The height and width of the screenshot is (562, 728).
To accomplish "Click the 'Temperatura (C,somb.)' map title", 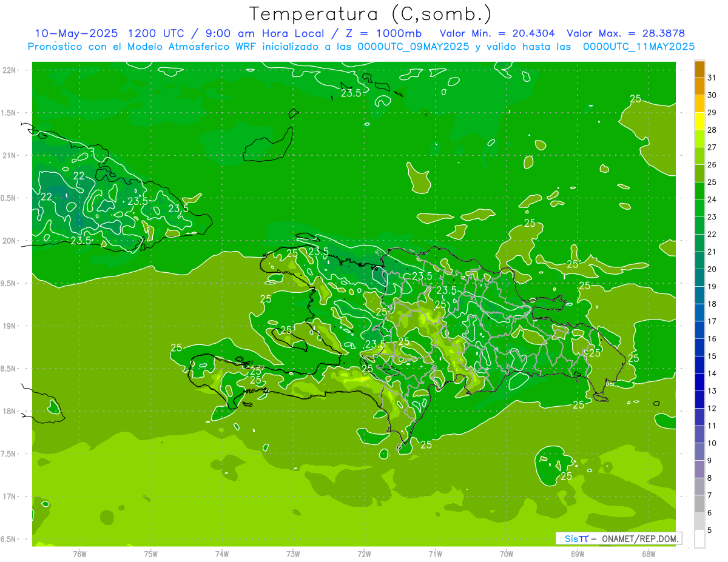I will coord(371,14).
